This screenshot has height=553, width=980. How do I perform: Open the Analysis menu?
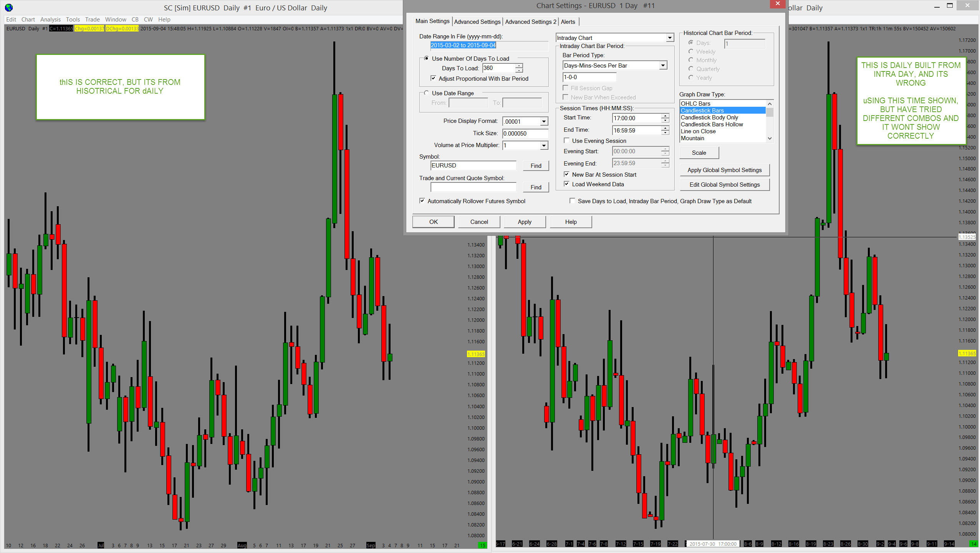click(50, 20)
